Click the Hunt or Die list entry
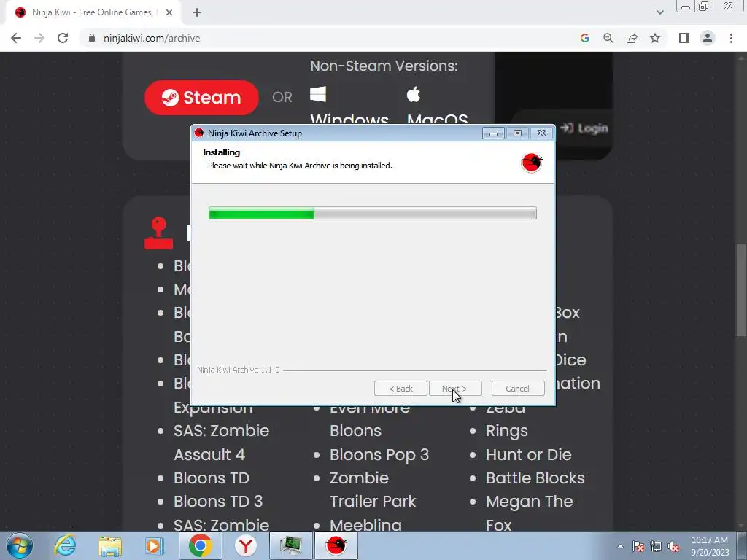Image resolution: width=747 pixels, height=560 pixels. [528, 455]
